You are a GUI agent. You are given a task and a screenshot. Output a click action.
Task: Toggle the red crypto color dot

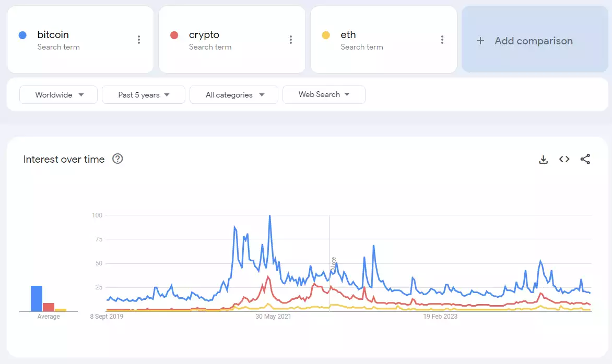[174, 34]
